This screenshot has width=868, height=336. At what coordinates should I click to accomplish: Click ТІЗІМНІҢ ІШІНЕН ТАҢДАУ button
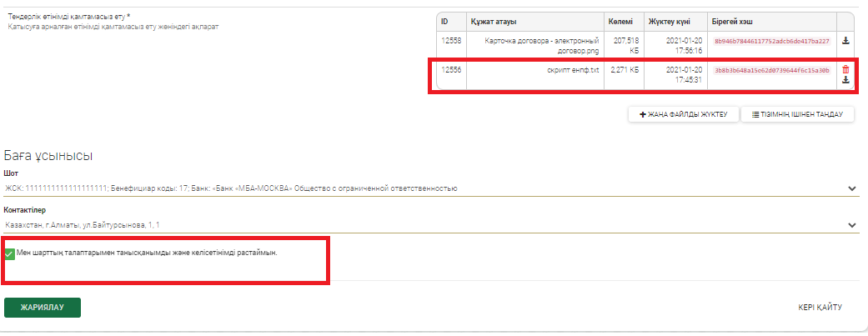click(798, 114)
